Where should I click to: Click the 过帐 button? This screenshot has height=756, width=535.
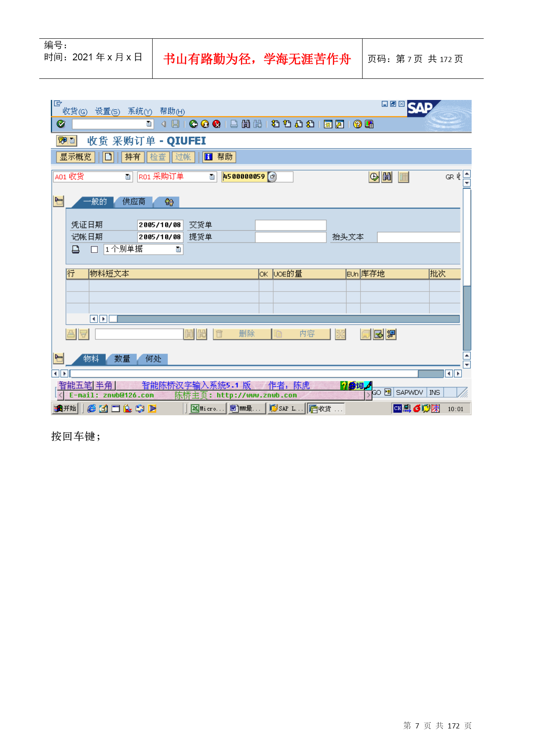[x=183, y=157]
